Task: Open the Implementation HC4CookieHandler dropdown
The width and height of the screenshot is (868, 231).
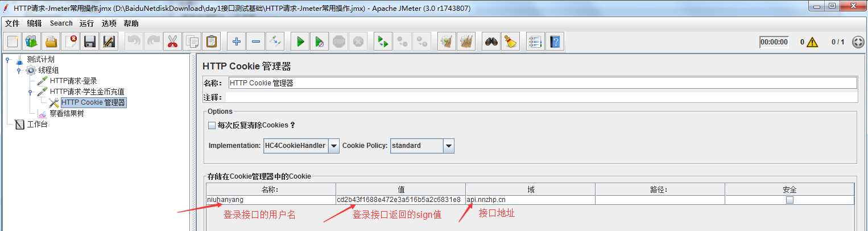Action: 334,146
